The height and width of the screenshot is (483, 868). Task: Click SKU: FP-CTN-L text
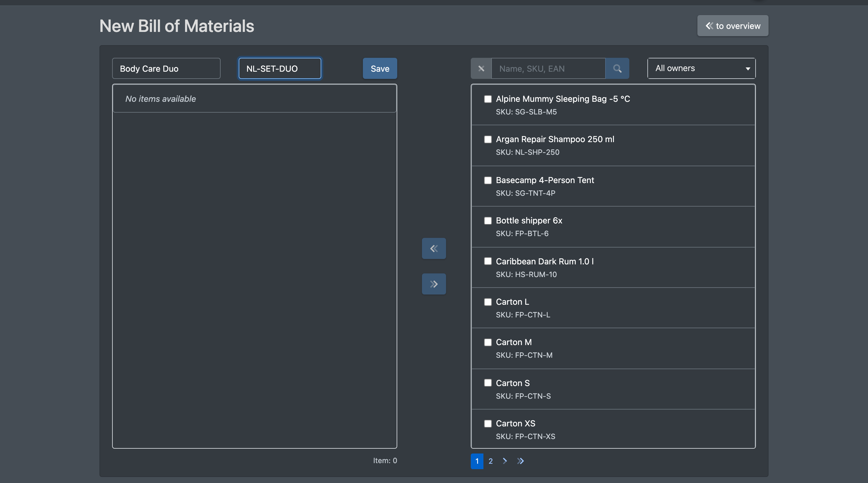click(523, 315)
